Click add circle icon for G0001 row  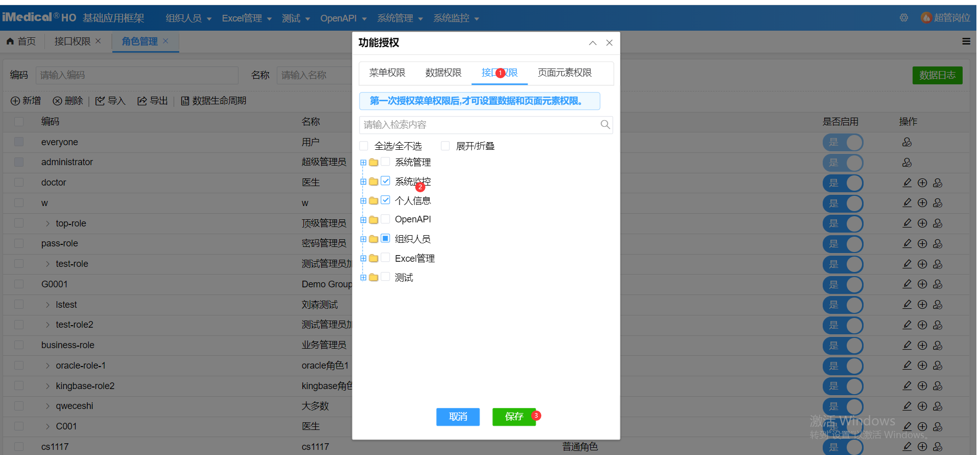(x=922, y=284)
